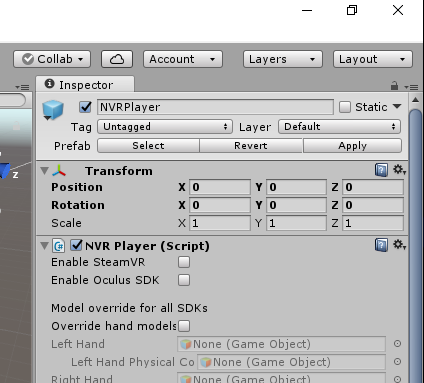This screenshot has width=424, height=383.
Task: Open the Tag dropdown showing Untagged
Action: coord(165,127)
